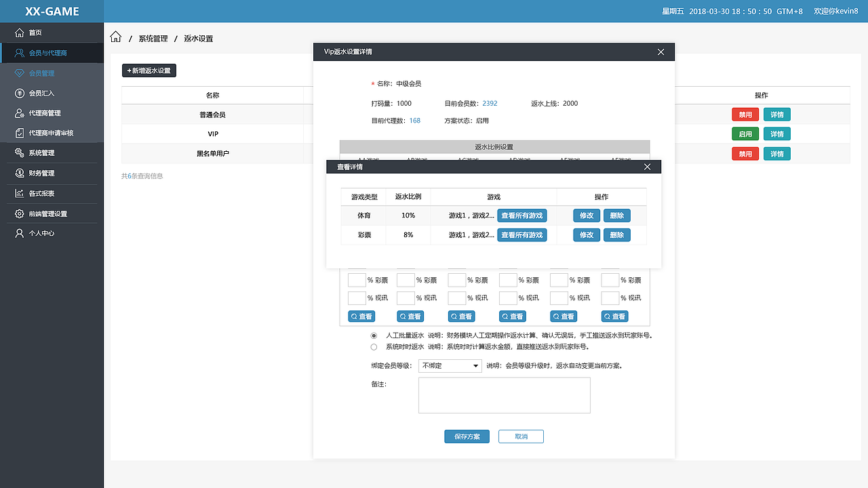Click 启用 for the VIP row

pos(745,134)
